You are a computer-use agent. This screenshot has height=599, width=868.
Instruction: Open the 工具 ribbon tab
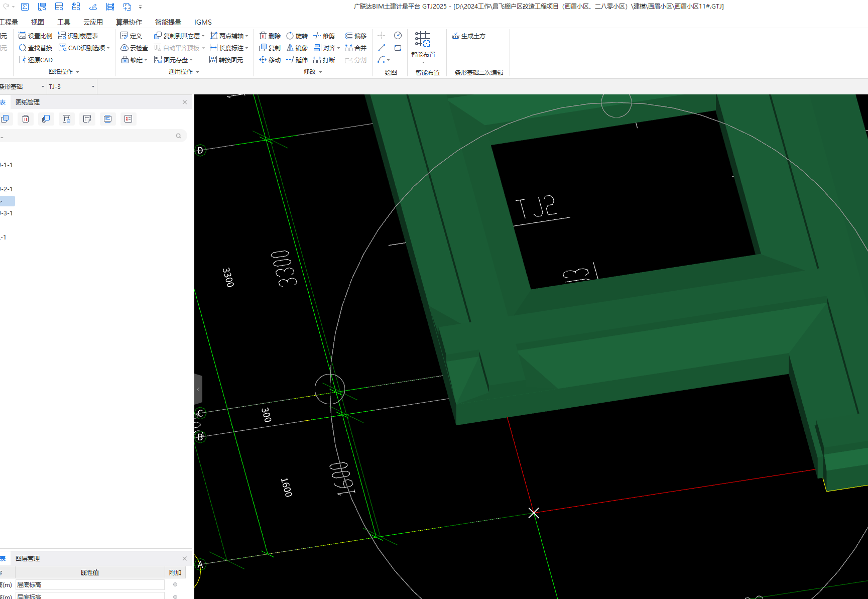click(x=64, y=22)
